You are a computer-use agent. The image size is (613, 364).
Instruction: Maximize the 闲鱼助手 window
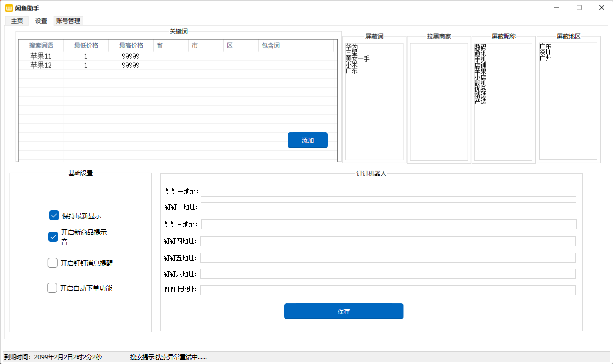(579, 8)
